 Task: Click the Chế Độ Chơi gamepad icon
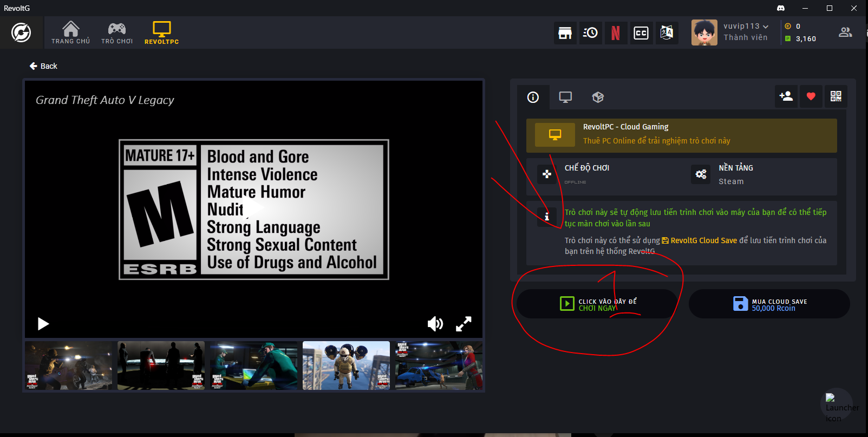pyautogui.click(x=547, y=174)
